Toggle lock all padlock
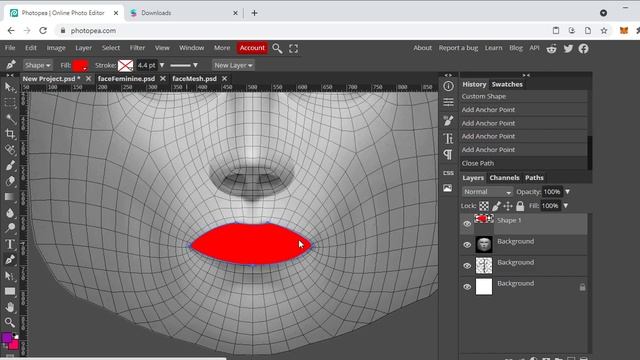 coord(520,206)
